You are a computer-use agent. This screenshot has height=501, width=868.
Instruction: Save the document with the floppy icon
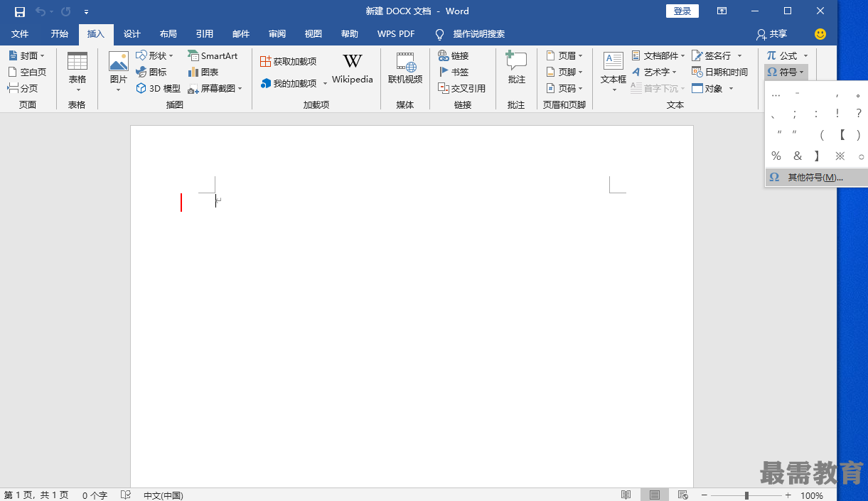(20, 11)
